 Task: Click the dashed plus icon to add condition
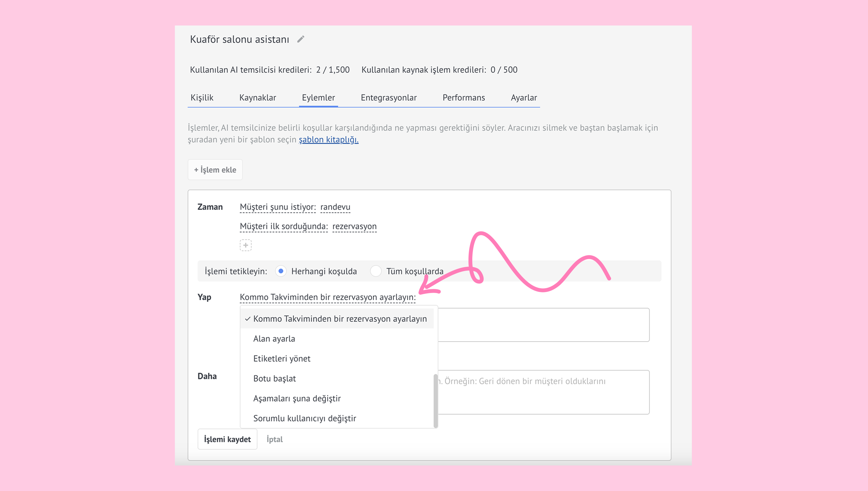pos(246,245)
